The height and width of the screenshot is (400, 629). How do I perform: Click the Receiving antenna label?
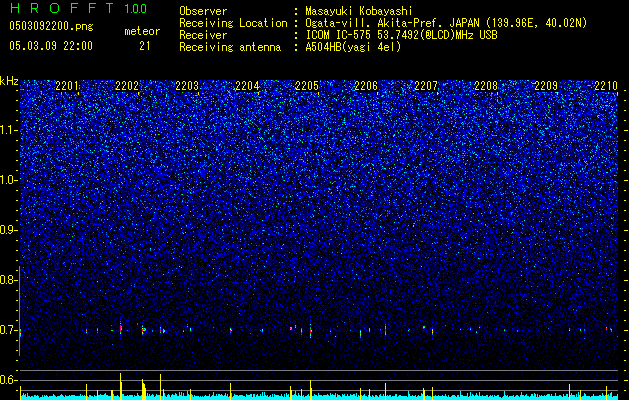pyautogui.click(x=230, y=47)
